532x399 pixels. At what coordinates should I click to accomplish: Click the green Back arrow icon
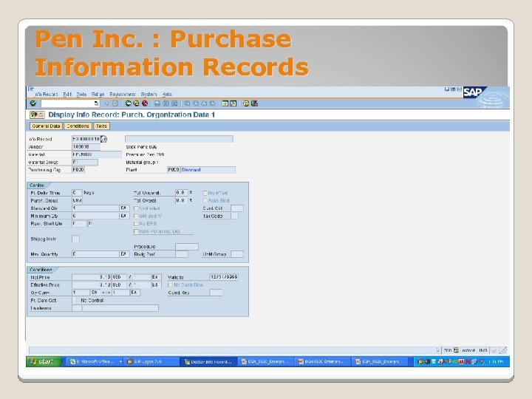click(x=129, y=103)
